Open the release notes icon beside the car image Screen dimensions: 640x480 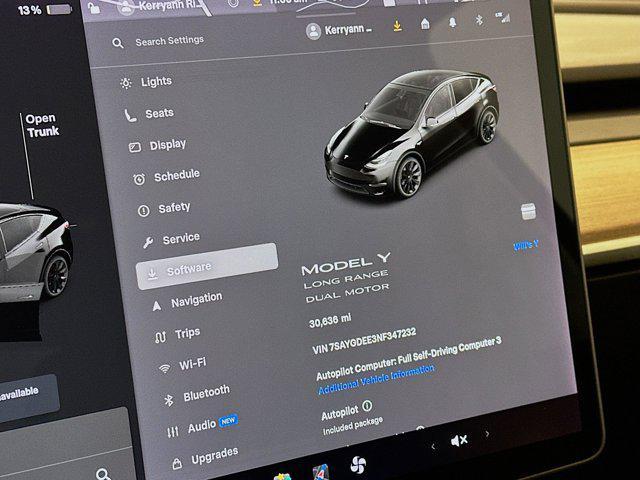click(x=529, y=211)
